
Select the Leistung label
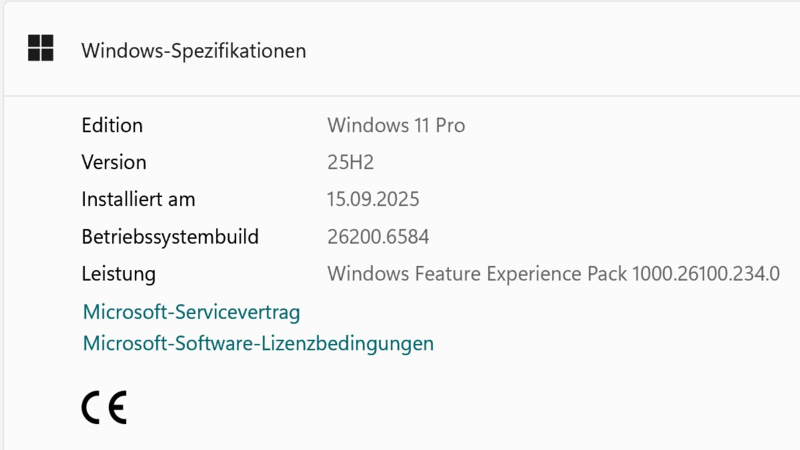click(x=118, y=274)
